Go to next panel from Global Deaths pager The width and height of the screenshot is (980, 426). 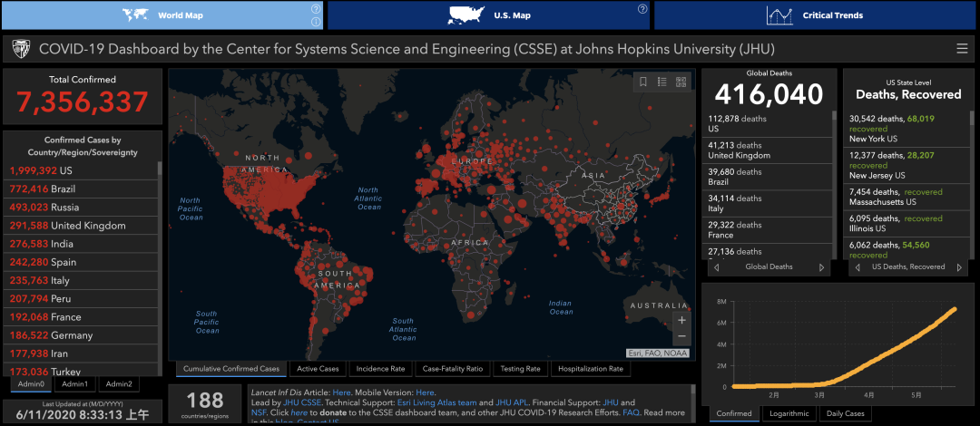pyautogui.click(x=822, y=267)
